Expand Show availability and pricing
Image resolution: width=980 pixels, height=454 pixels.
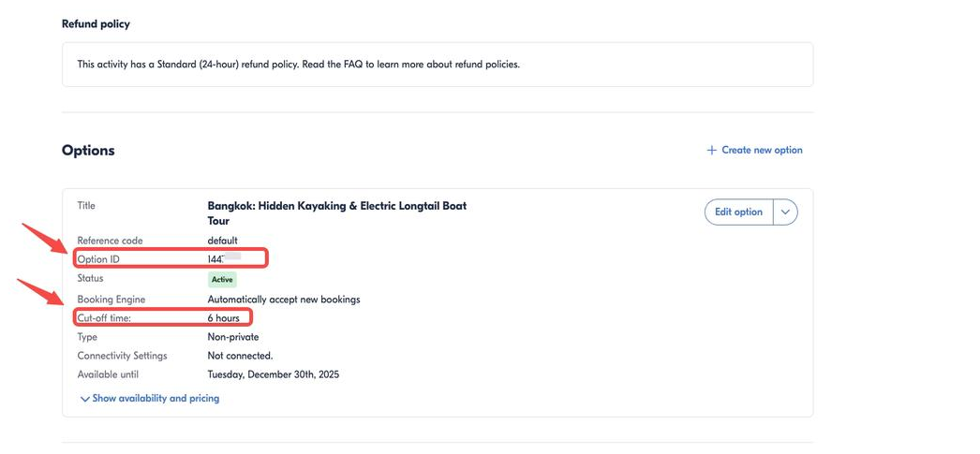156,399
